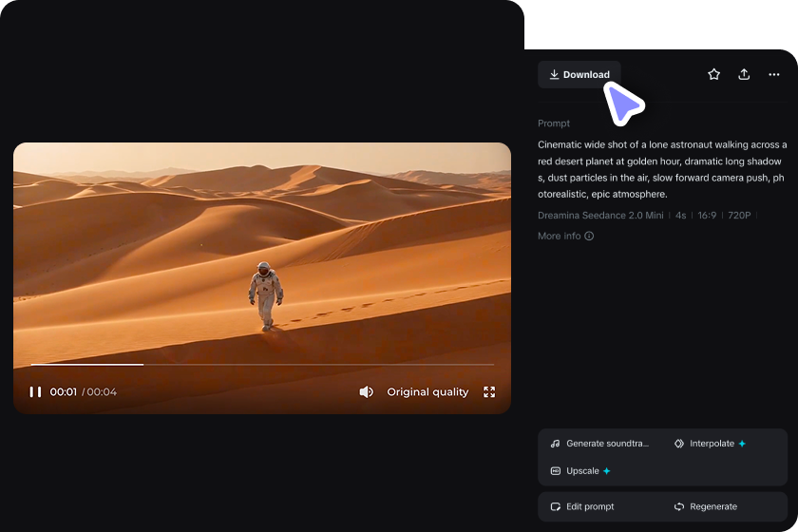Viewport: 798px width, 532px height.
Task: Click the 'Prompt' heading
Action: [x=554, y=123]
